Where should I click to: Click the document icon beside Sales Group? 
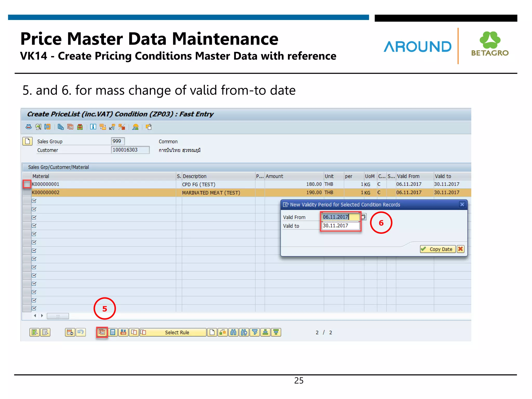tap(27, 141)
